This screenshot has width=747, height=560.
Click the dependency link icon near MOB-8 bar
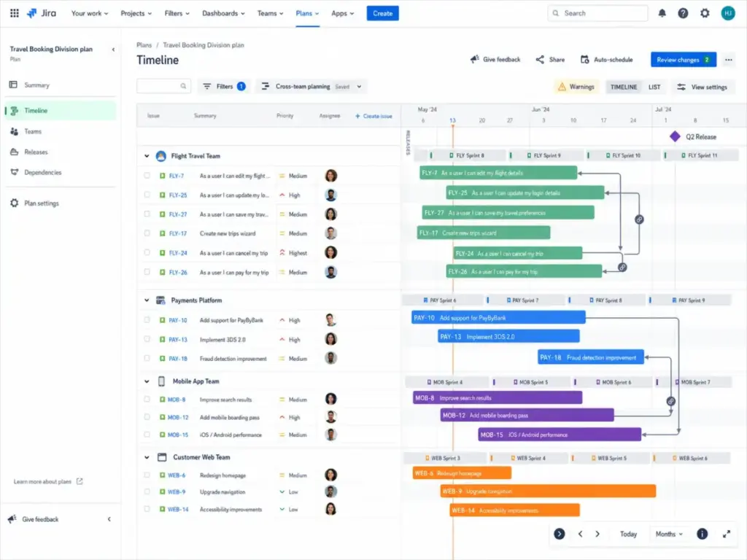pos(671,402)
